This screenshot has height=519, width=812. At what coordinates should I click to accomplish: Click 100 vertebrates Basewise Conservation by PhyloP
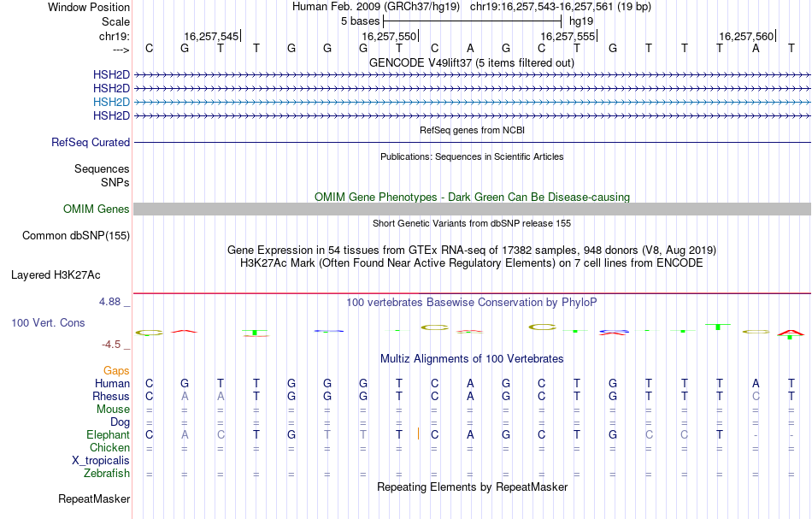click(472, 303)
